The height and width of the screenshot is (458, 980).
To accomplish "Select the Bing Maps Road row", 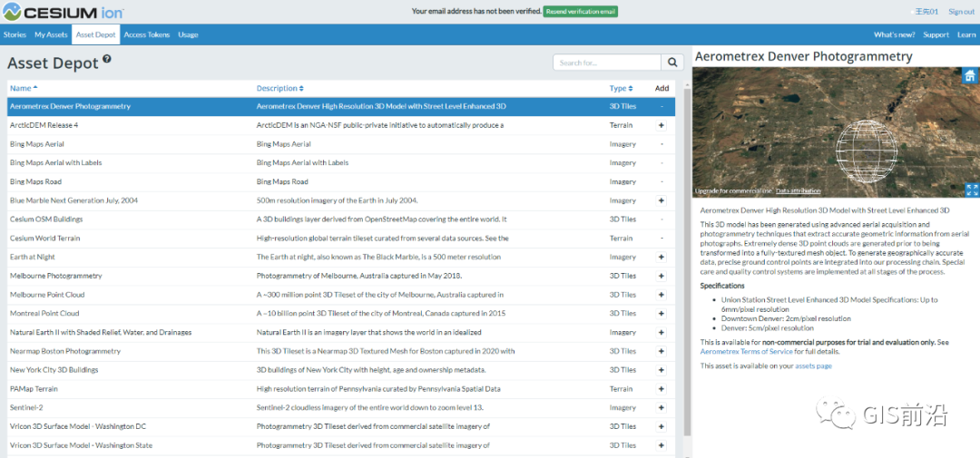I will [341, 181].
